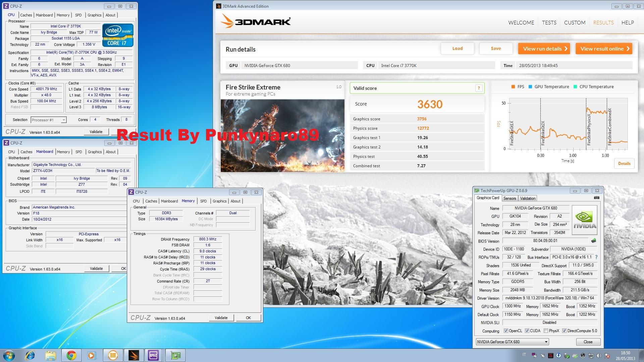Click the Safely Remove Hardware tray icon

pos(567,355)
